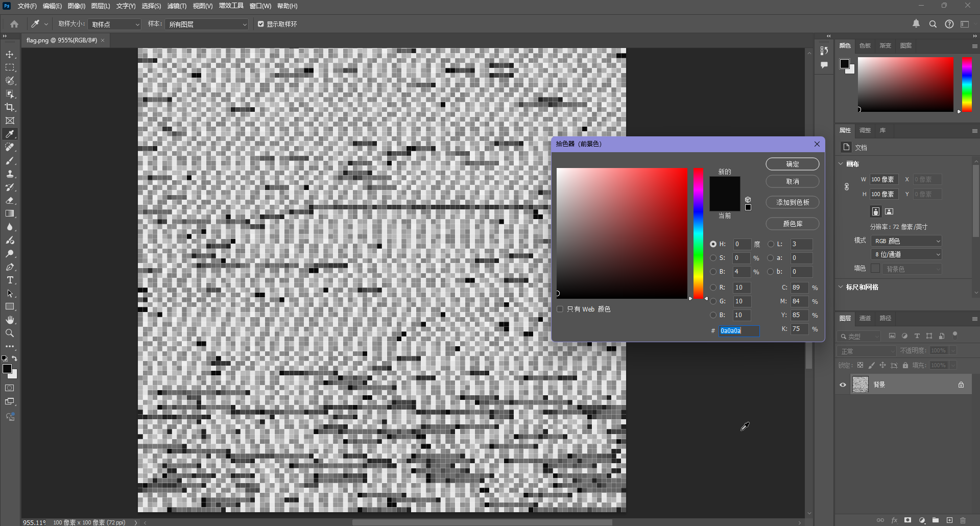The height and width of the screenshot is (526, 980).
Task: Click the 确定 button in color picker
Action: click(792, 164)
